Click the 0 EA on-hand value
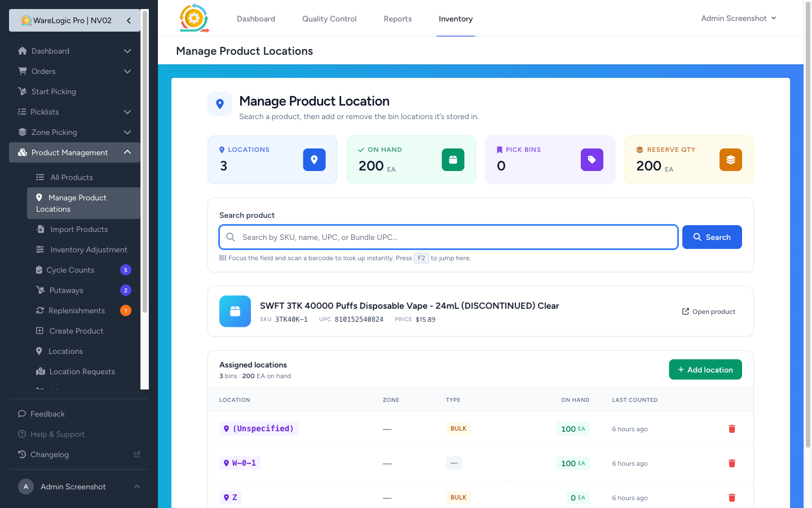The height and width of the screenshot is (508, 812). point(578,498)
